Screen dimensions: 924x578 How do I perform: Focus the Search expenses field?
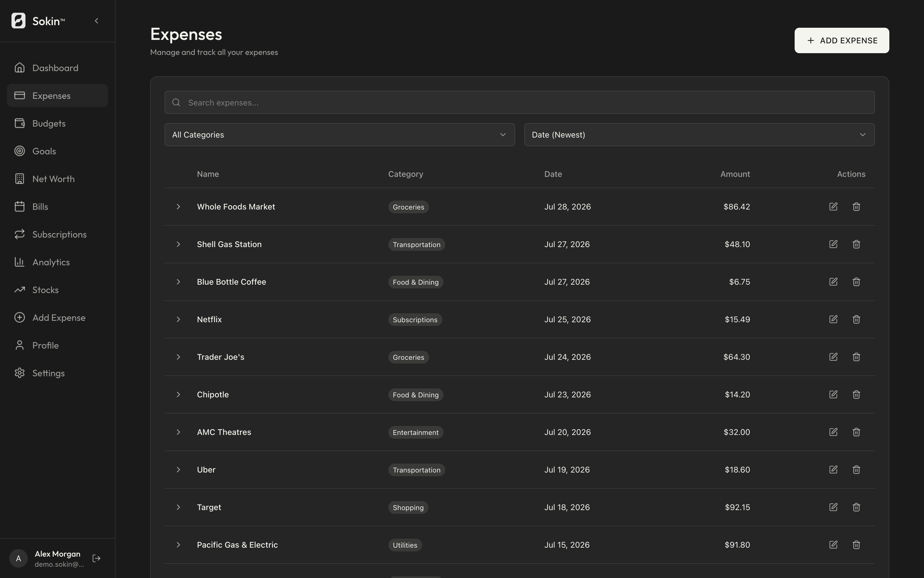(520, 102)
